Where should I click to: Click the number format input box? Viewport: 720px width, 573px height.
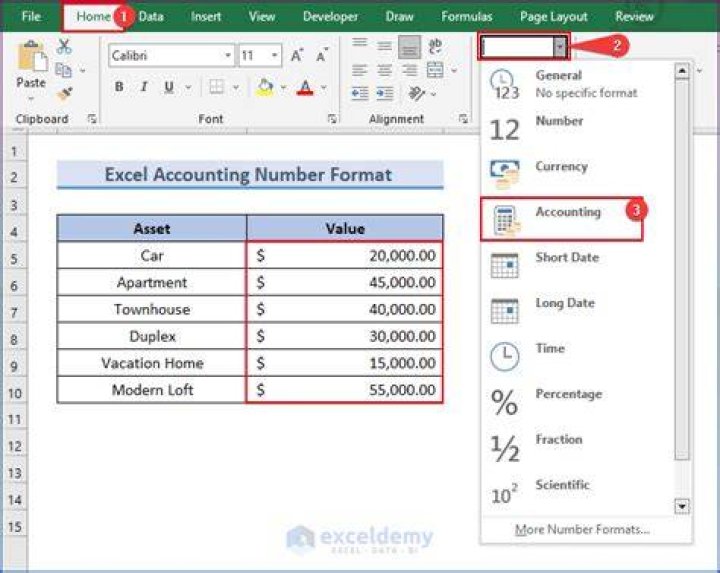pyautogui.click(x=517, y=46)
